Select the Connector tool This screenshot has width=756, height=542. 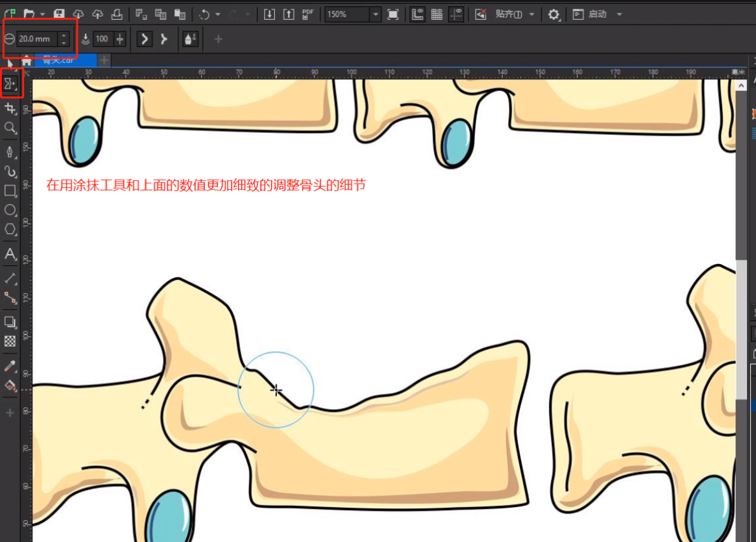pos(10,297)
